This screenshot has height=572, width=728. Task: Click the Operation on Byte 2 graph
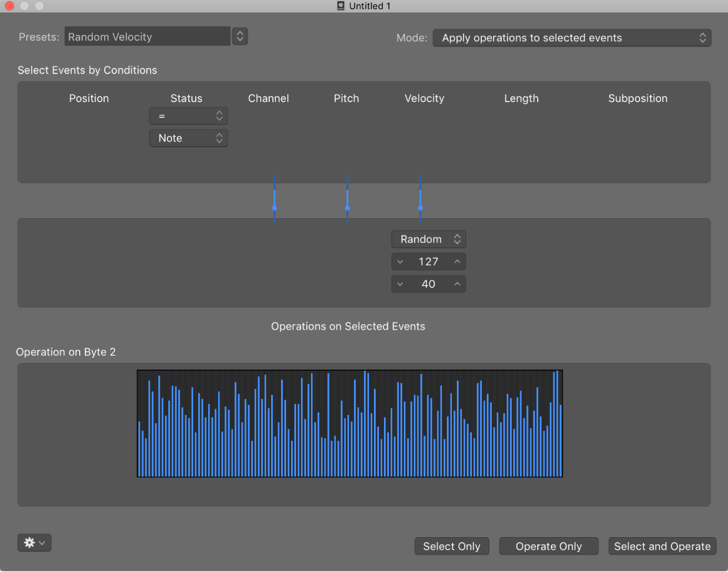click(350, 424)
